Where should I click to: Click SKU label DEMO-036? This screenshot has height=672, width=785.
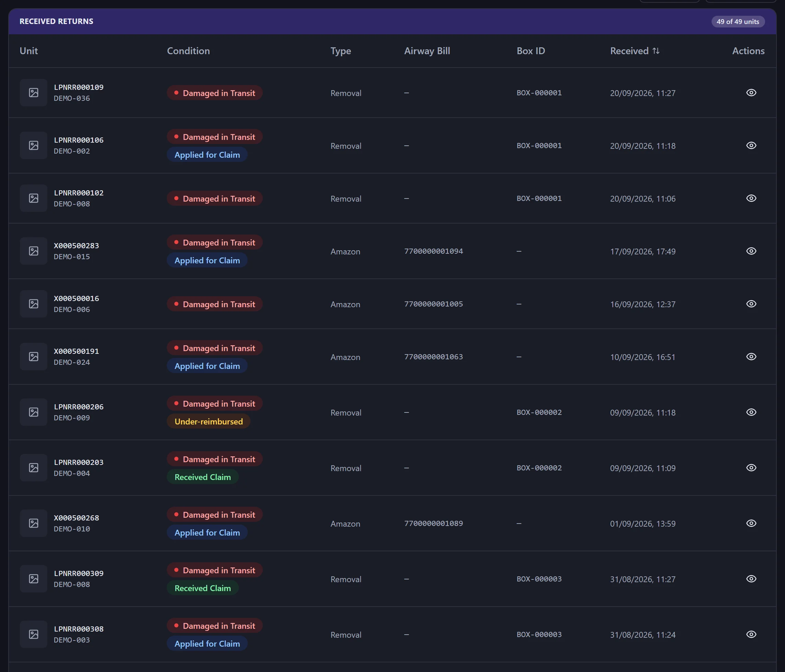[72, 98]
